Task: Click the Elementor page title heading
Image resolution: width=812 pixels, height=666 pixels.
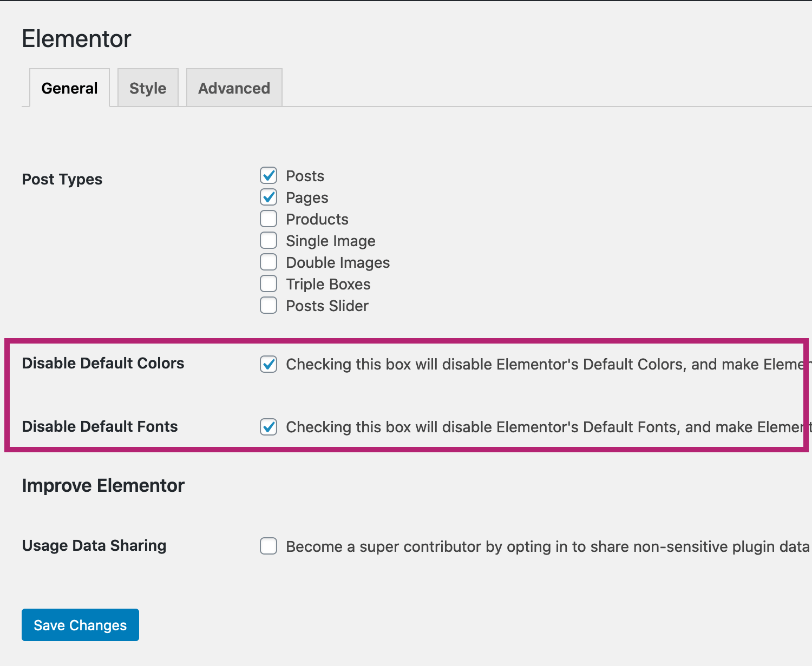Action: 76,39
